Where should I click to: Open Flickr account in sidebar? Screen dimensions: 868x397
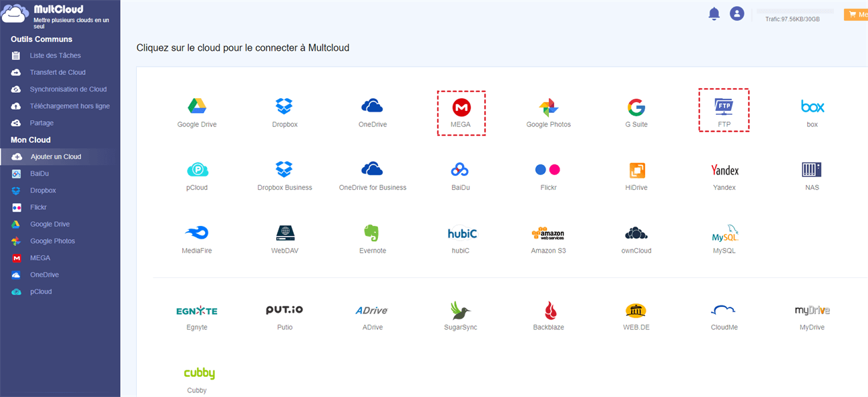point(38,207)
